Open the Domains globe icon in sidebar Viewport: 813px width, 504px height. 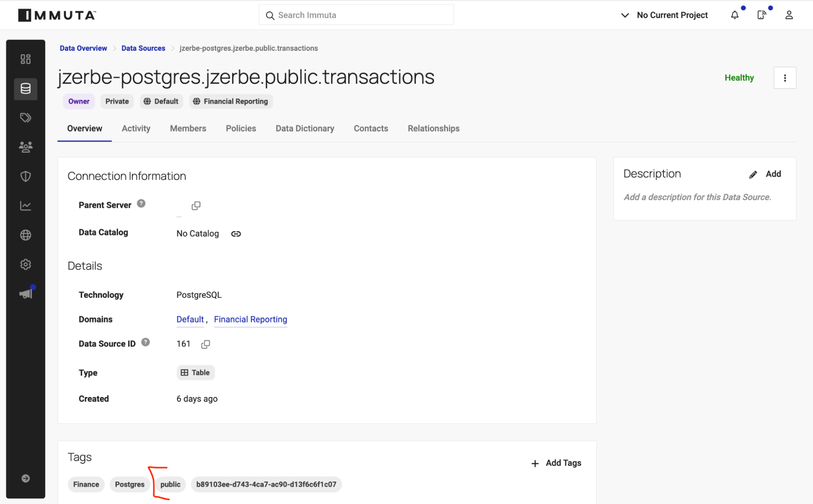[26, 235]
